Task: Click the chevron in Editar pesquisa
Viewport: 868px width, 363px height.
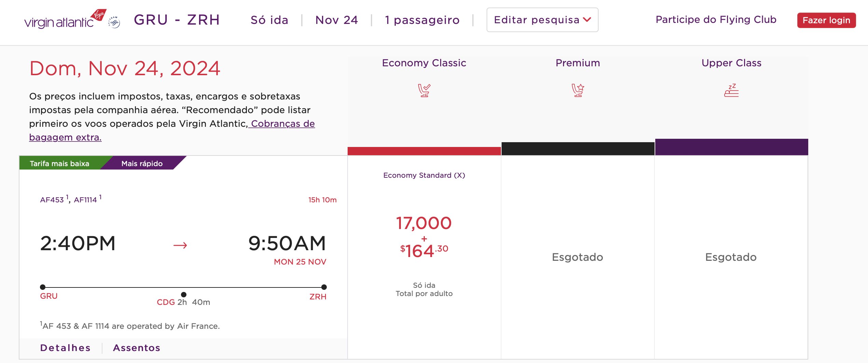Action: pyautogui.click(x=587, y=20)
